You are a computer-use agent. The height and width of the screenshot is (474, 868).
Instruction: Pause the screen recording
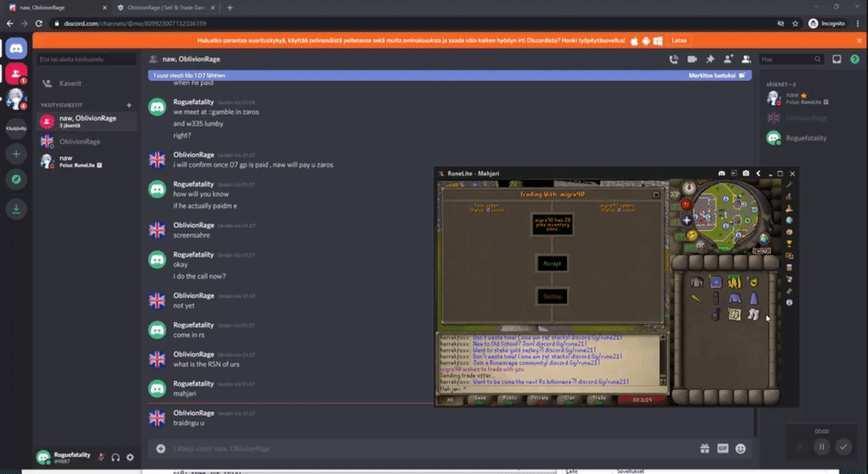[821, 446]
